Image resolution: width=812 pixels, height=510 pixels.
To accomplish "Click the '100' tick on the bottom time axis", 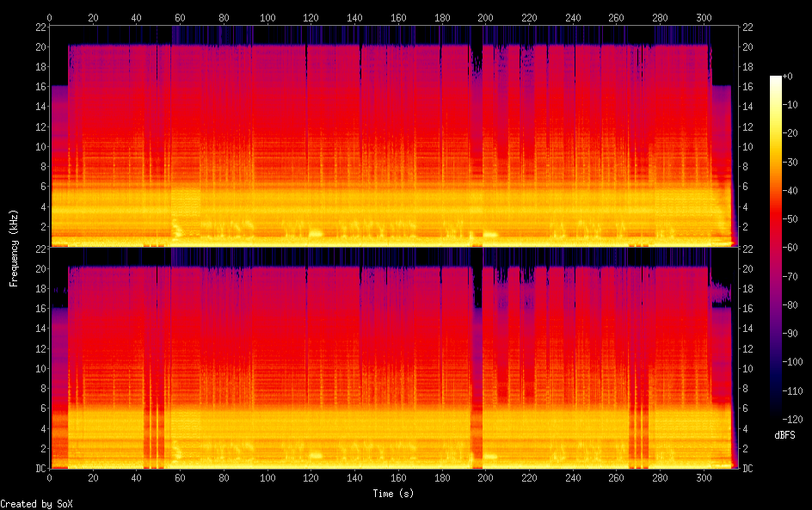I will [x=268, y=478].
